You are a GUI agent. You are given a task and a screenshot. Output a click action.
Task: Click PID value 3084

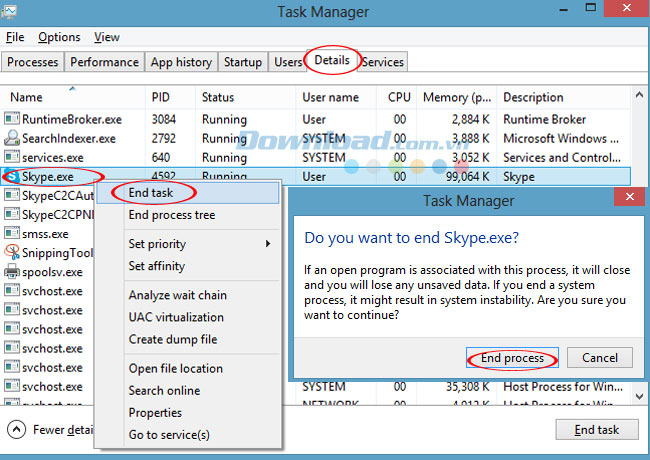pyautogui.click(x=163, y=119)
